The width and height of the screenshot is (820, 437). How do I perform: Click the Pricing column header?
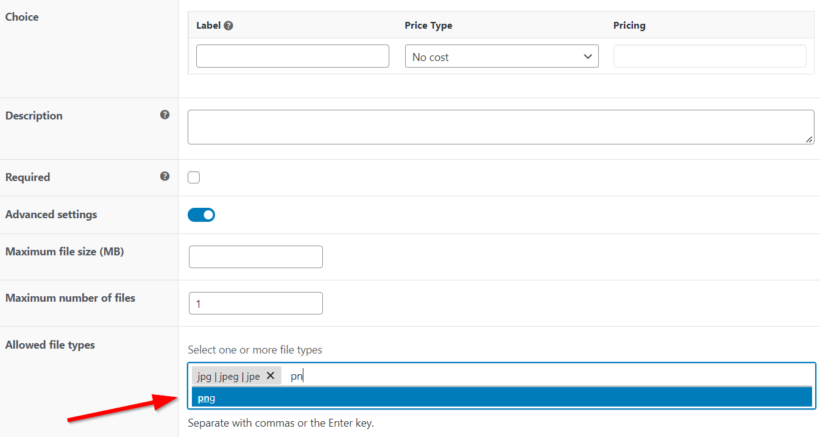click(x=629, y=26)
